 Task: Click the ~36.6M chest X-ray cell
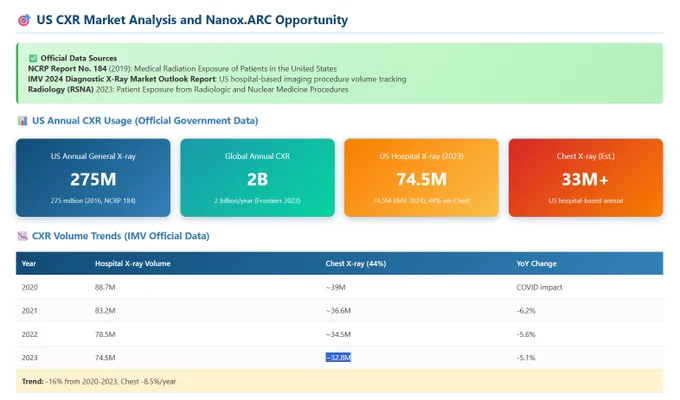click(x=338, y=311)
